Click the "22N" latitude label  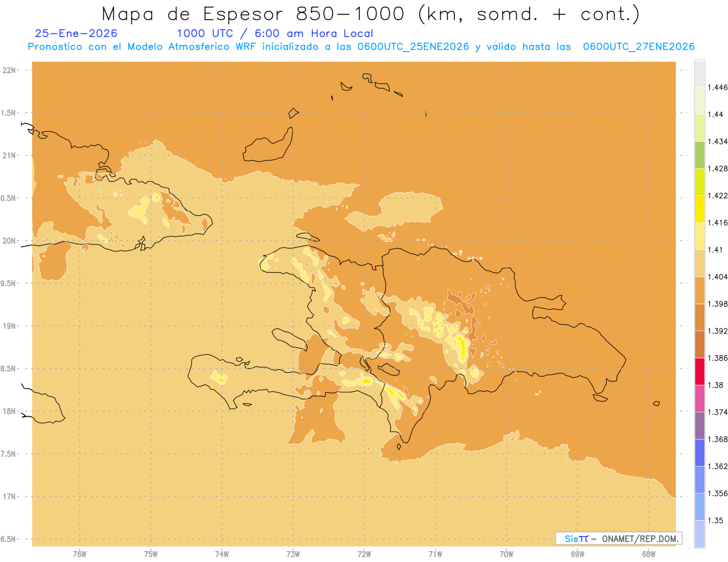pyautogui.click(x=9, y=70)
